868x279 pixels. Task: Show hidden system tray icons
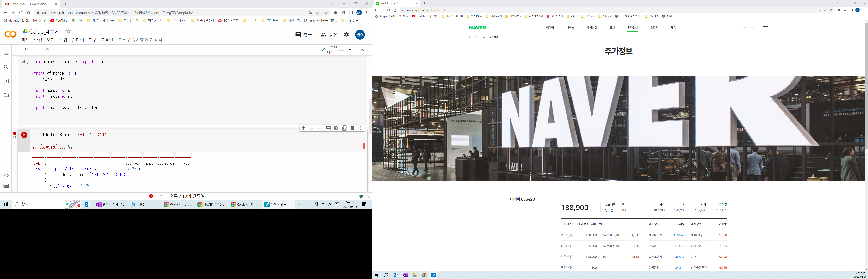click(x=300, y=205)
